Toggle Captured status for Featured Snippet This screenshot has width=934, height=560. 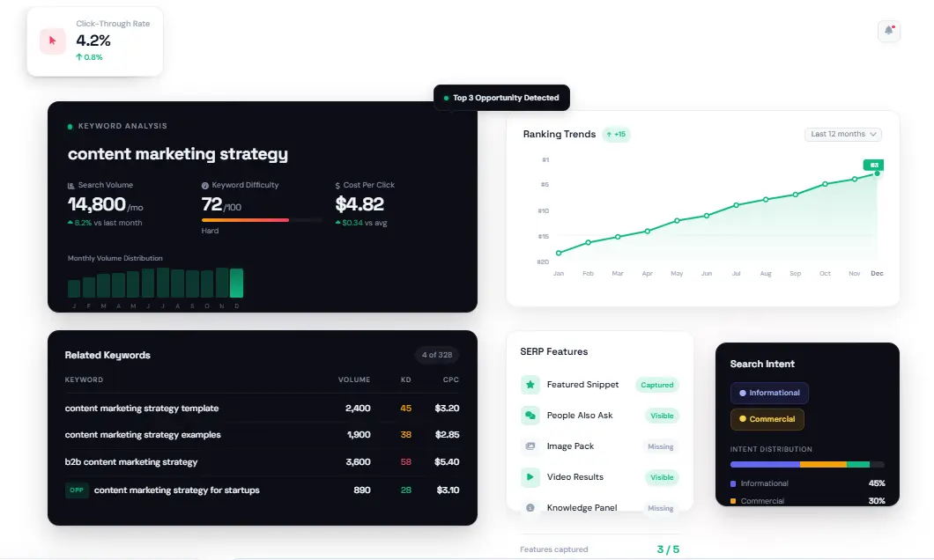pyautogui.click(x=656, y=385)
